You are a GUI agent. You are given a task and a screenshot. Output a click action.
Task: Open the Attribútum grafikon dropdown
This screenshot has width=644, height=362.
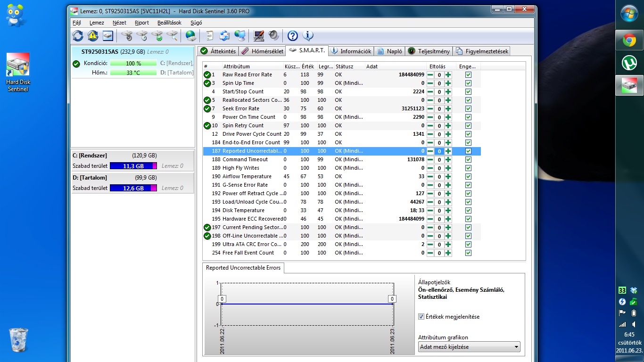click(469, 347)
